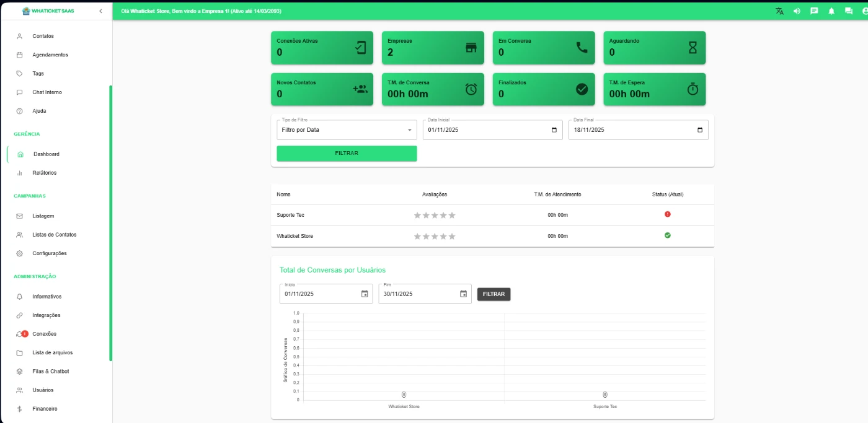Expand the Tipo de Filtro dropdown

(x=347, y=130)
